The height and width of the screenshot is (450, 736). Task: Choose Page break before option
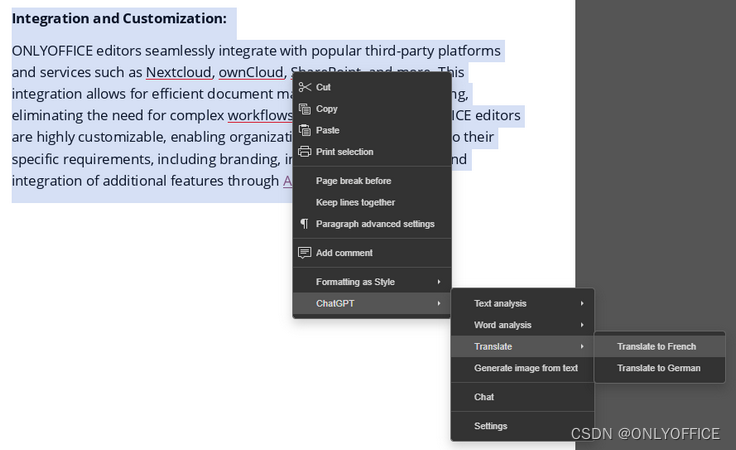pyautogui.click(x=372, y=181)
